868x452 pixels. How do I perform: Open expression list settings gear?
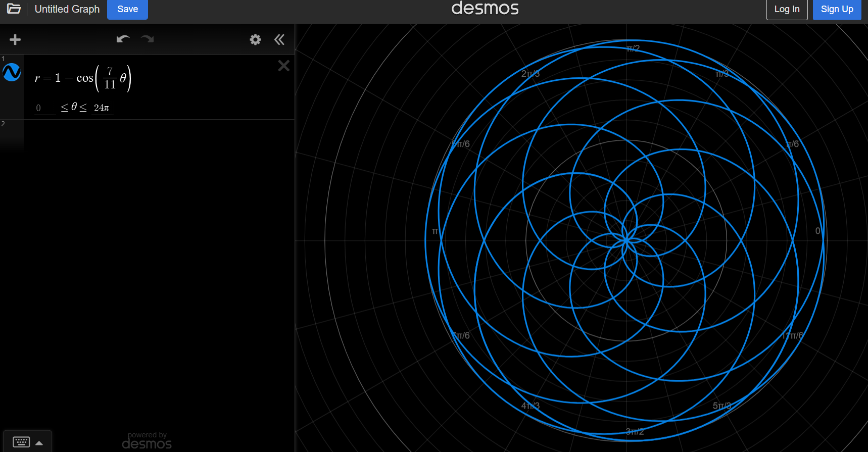pos(255,39)
